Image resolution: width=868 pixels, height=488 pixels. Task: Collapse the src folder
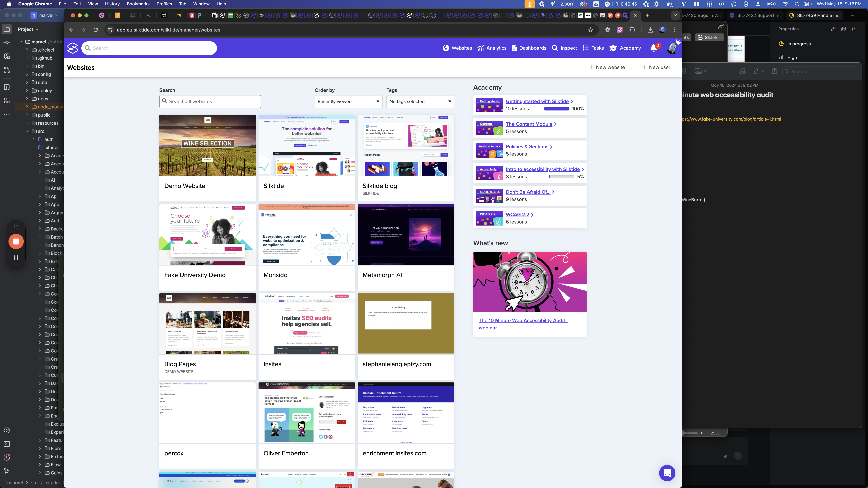click(27, 131)
